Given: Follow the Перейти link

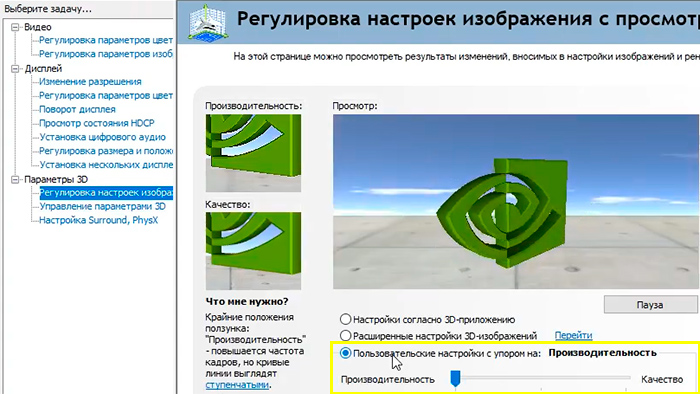Looking at the screenshot, I should click(x=573, y=335).
